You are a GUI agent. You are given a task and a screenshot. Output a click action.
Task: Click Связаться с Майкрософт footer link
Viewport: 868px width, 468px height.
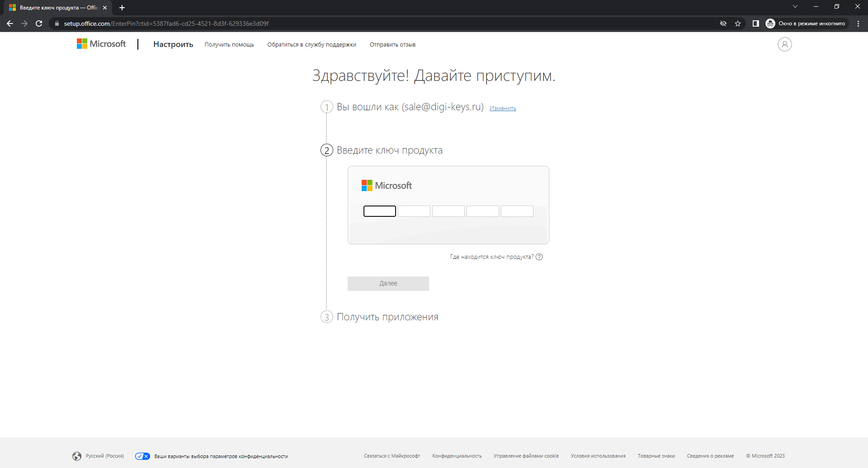(x=392, y=456)
